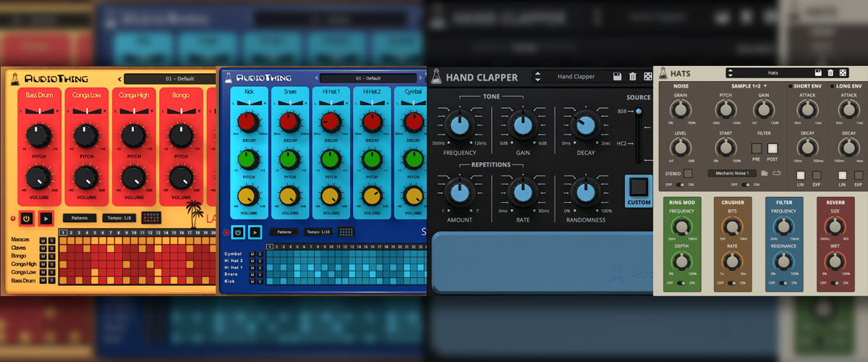The height and width of the screenshot is (362, 868).
Task: Toggle the Noise section off/on switch
Action: click(681, 184)
